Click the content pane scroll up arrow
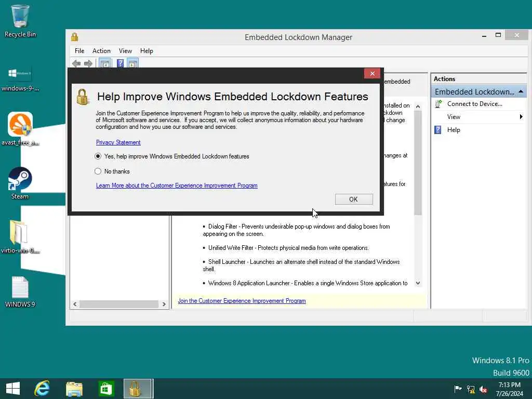532x399 pixels. (x=418, y=107)
